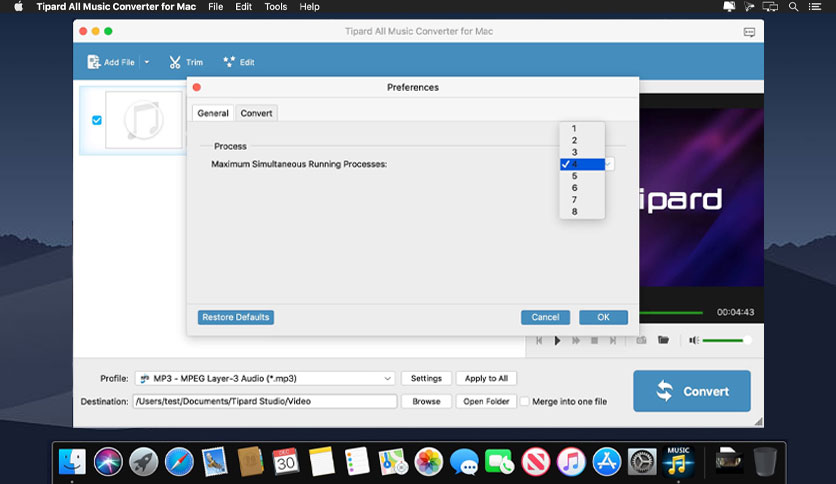
Task: Open Messages from the Dock
Action: (464, 462)
